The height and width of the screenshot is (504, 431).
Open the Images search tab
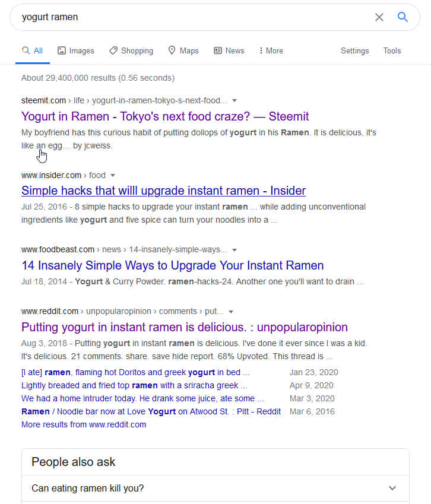tap(76, 51)
